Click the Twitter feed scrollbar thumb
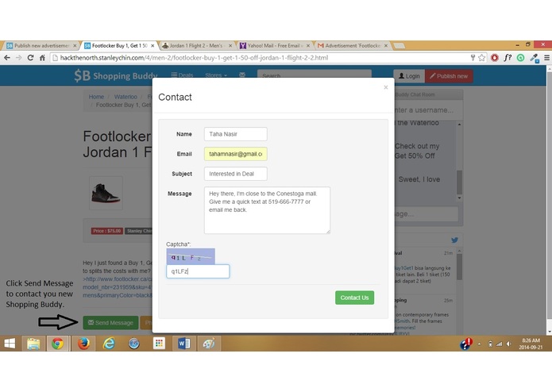 point(459,267)
